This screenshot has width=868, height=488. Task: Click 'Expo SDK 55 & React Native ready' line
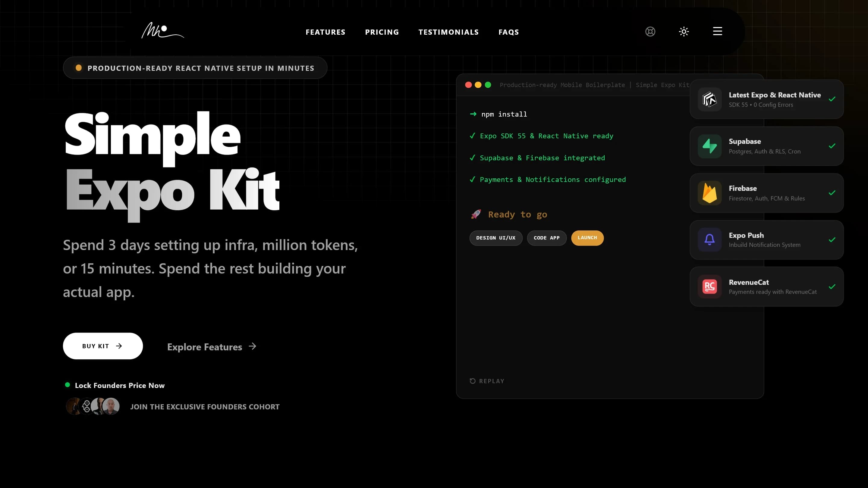542,136
